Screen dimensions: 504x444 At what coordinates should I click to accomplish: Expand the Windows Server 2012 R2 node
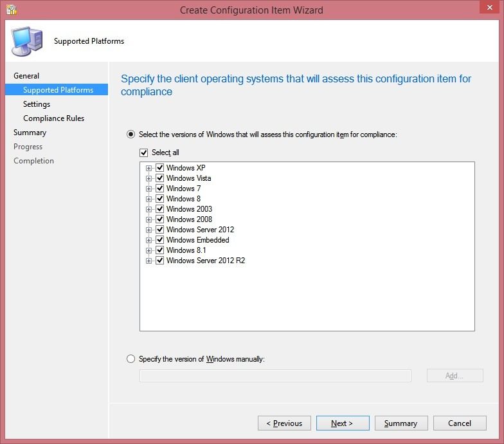tap(148, 261)
